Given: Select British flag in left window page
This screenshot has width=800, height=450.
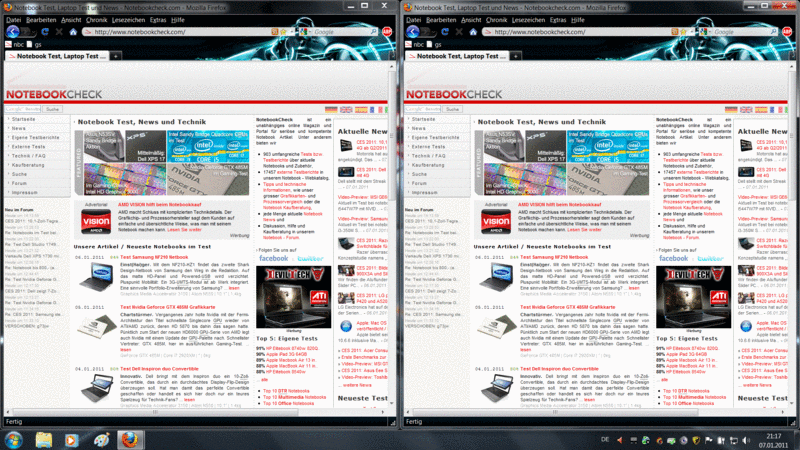Looking at the screenshot, I should tap(346, 109).
